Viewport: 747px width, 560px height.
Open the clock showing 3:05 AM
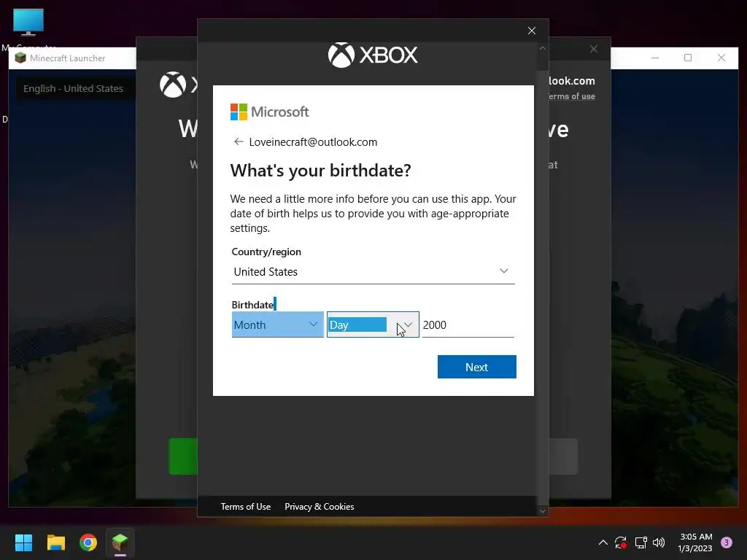click(x=695, y=542)
